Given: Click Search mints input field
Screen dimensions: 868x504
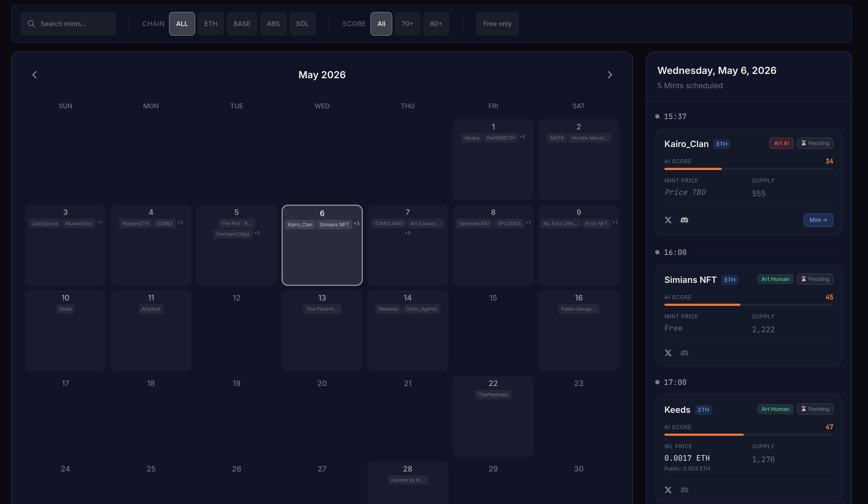Looking at the screenshot, I should click(68, 24).
